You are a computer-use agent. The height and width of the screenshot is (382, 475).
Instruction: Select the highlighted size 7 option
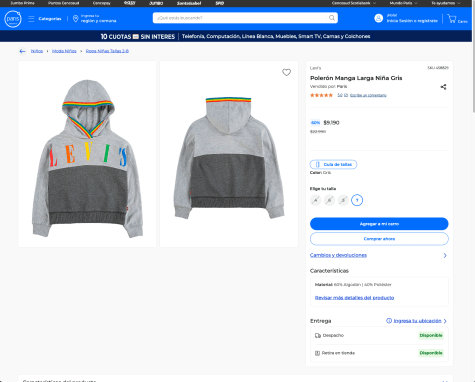(x=357, y=200)
